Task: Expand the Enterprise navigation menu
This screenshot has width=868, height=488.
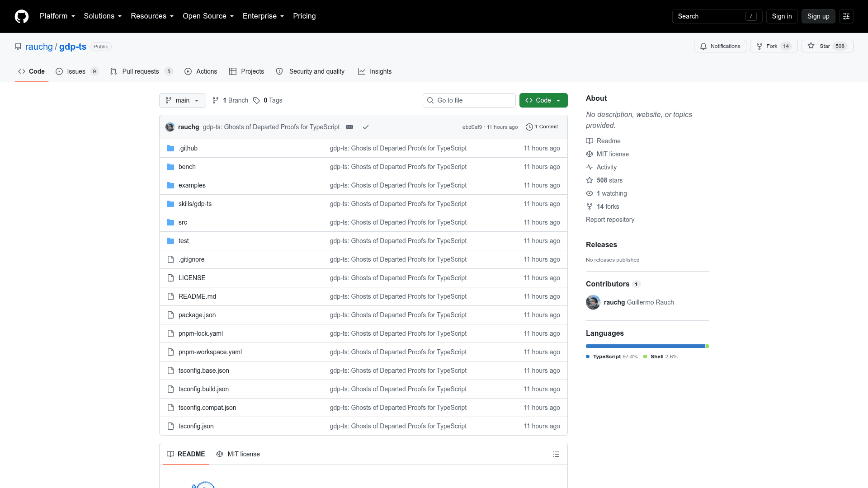Action: 264,16
